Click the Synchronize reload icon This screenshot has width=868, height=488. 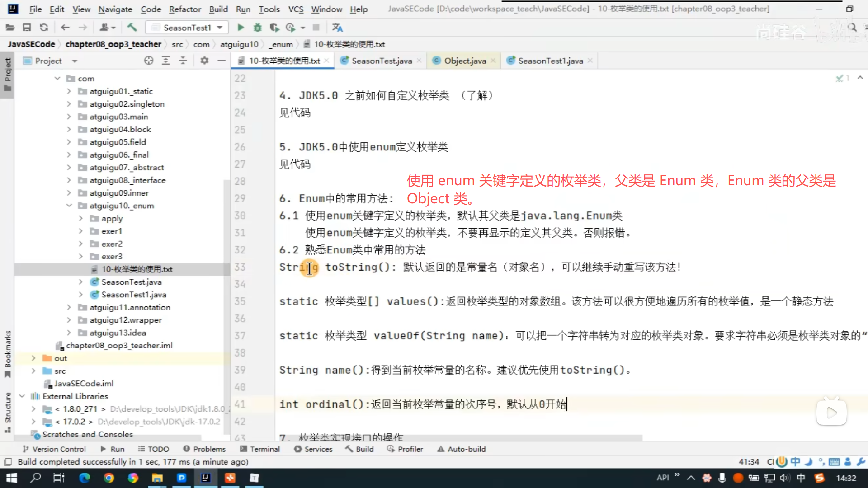pyautogui.click(x=44, y=28)
